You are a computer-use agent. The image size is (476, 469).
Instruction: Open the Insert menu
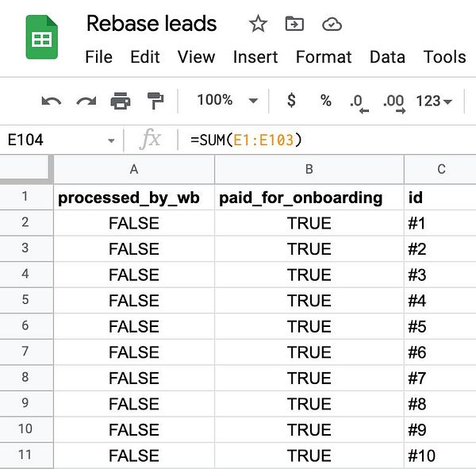coord(255,57)
